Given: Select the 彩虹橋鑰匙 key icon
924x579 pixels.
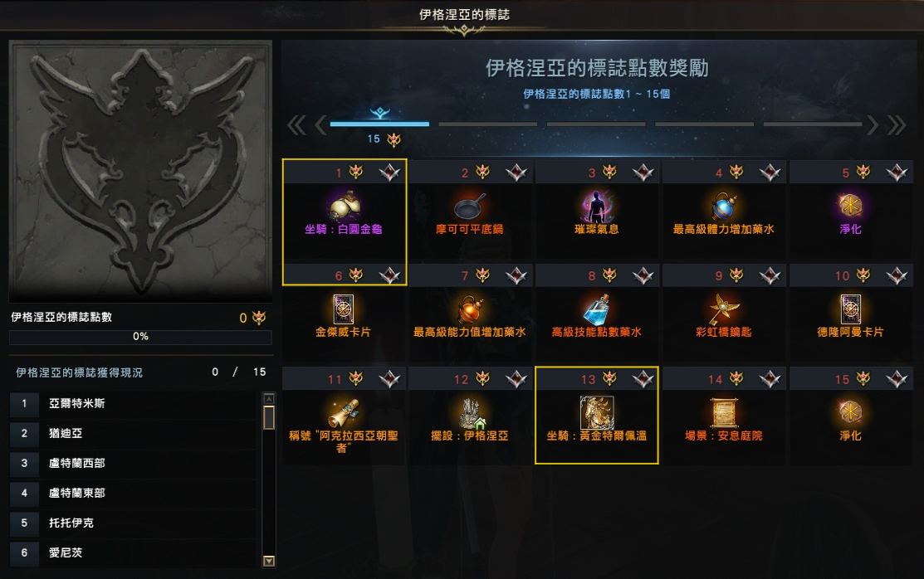Looking at the screenshot, I should click(x=723, y=309).
